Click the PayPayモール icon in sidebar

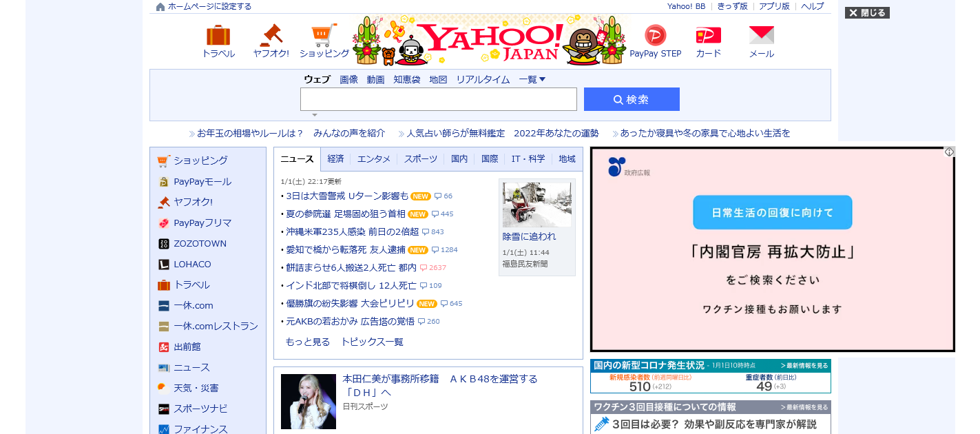click(163, 182)
